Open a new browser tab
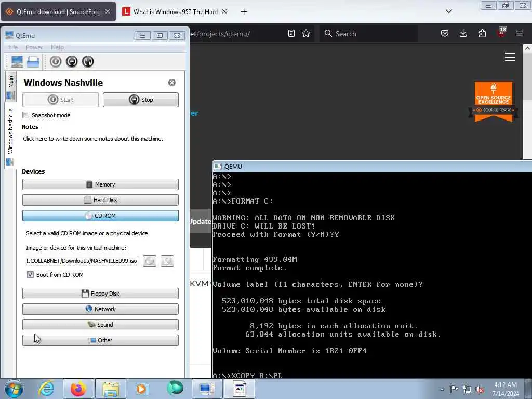 click(x=244, y=12)
